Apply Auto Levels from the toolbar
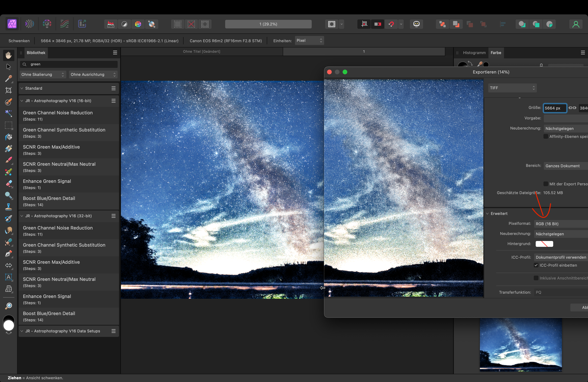Image resolution: width=588 pixels, height=382 pixels. [x=111, y=24]
